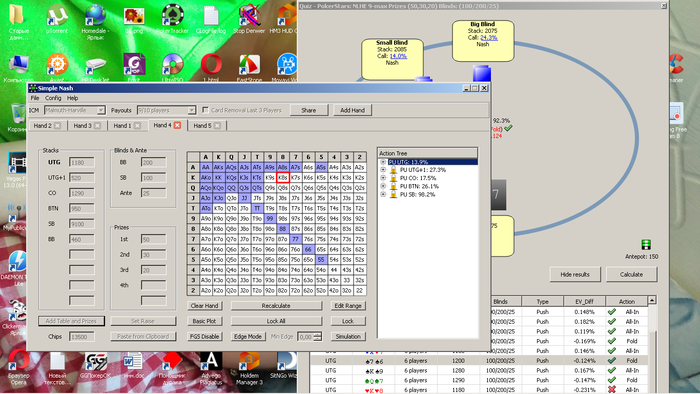Screen dimensions: 700x394
Task: Select the K8s cell in hand grid
Action: click(x=283, y=178)
